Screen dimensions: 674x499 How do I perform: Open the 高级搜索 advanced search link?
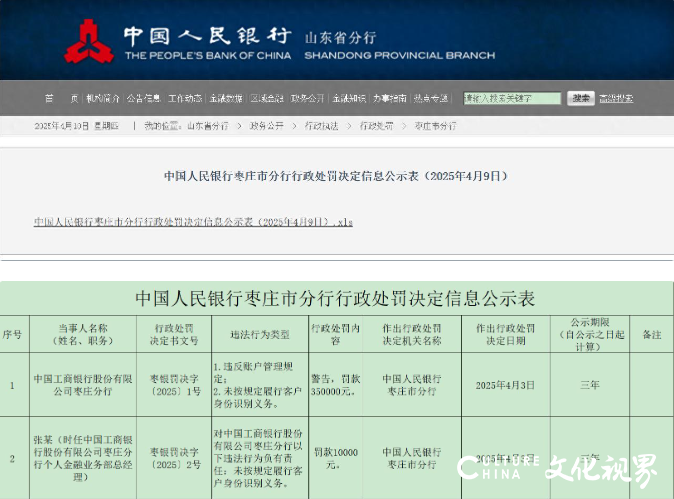click(616, 98)
